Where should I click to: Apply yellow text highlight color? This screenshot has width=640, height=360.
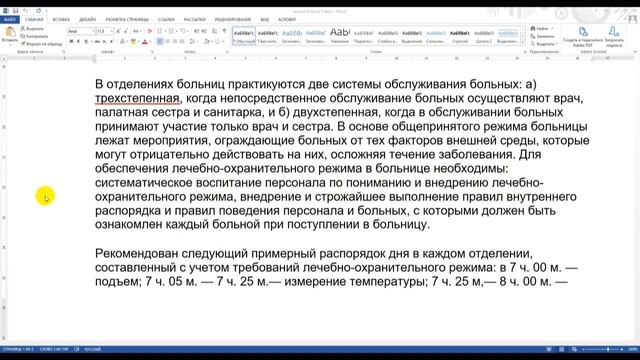point(133,42)
